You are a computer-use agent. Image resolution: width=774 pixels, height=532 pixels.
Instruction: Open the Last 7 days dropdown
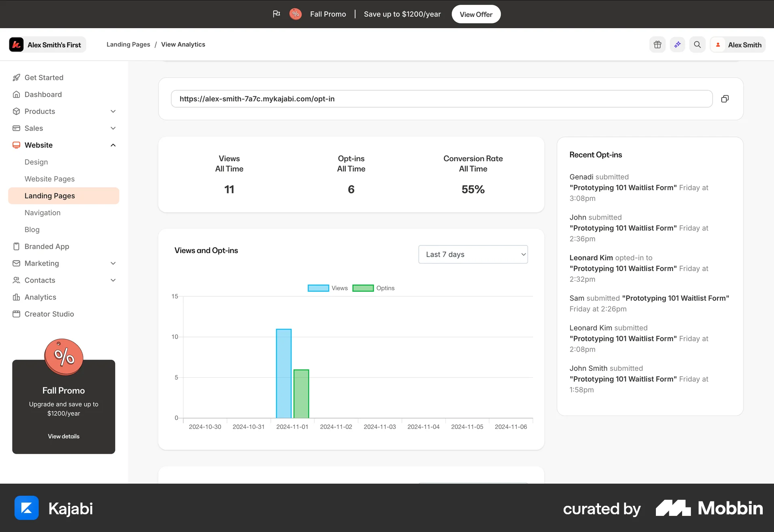[x=473, y=254]
